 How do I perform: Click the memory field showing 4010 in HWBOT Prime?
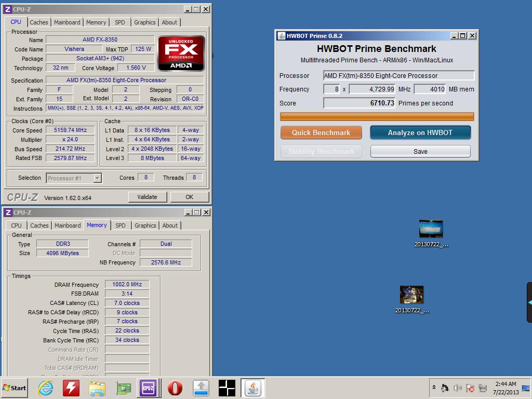pos(430,89)
